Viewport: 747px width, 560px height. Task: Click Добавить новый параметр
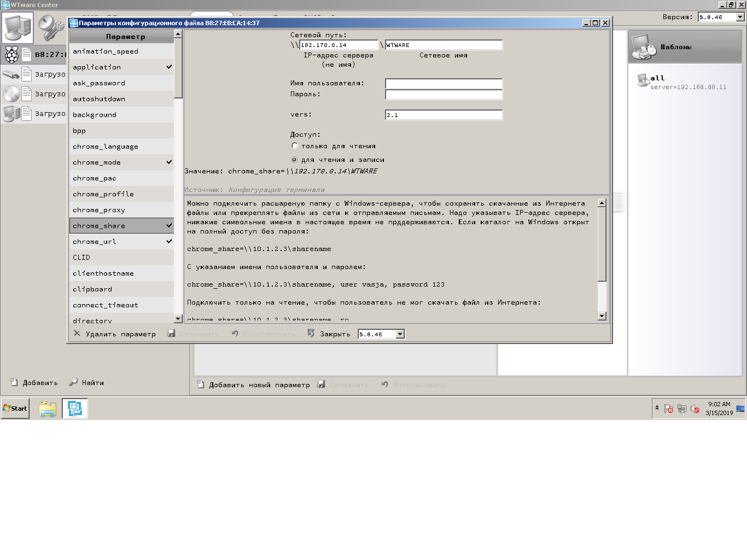point(253,385)
